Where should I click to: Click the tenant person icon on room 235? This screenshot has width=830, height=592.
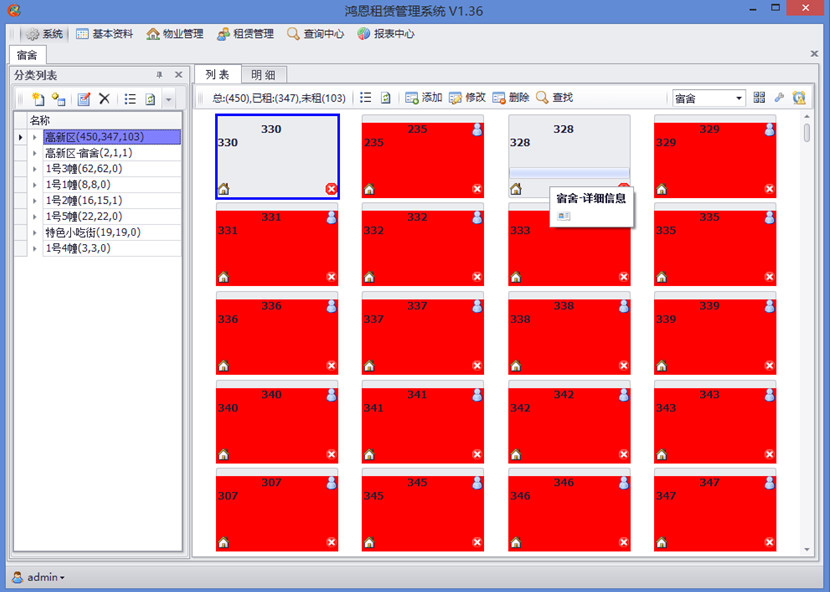[477, 130]
